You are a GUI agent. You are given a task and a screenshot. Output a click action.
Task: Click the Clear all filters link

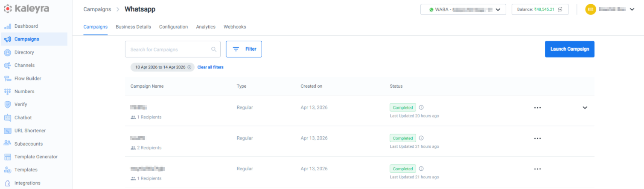tap(210, 67)
